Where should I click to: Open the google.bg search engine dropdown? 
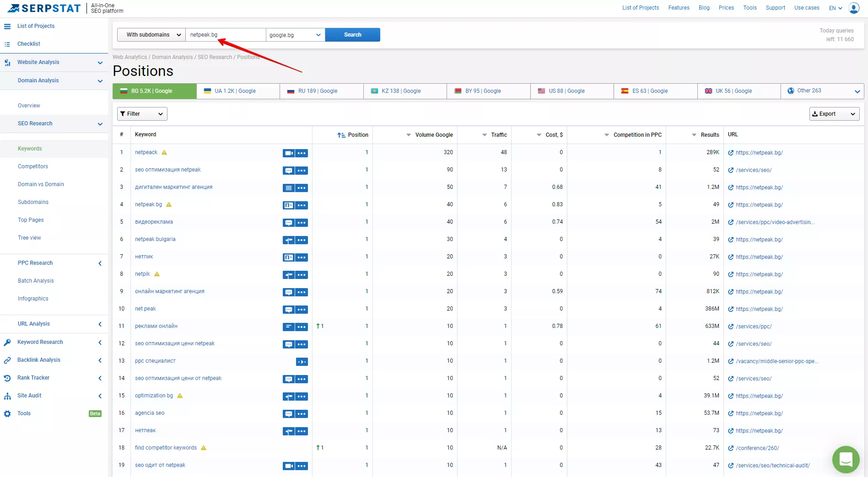pos(296,35)
